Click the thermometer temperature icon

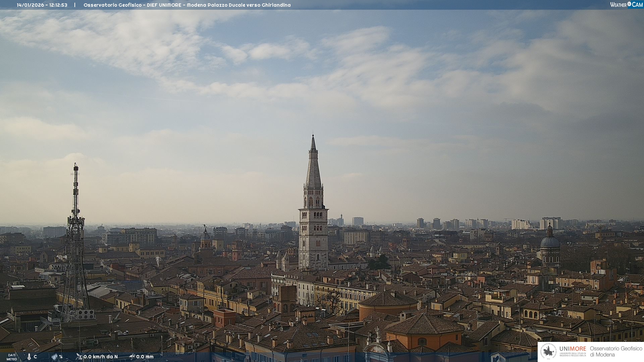click(29, 357)
